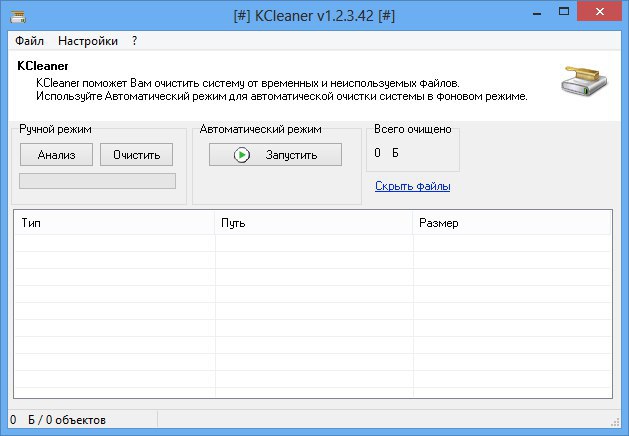Open the ? help menu
The image size is (629, 436).
pyautogui.click(x=134, y=41)
